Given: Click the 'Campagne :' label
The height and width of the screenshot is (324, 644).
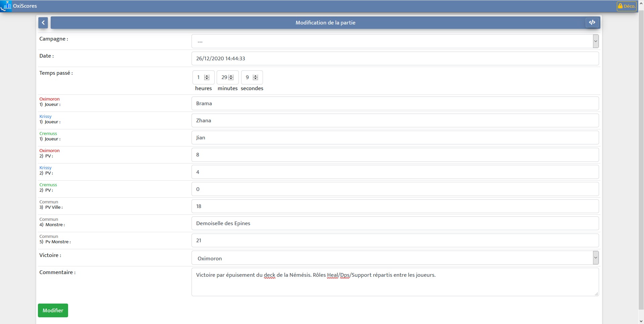Looking at the screenshot, I should [x=54, y=39].
